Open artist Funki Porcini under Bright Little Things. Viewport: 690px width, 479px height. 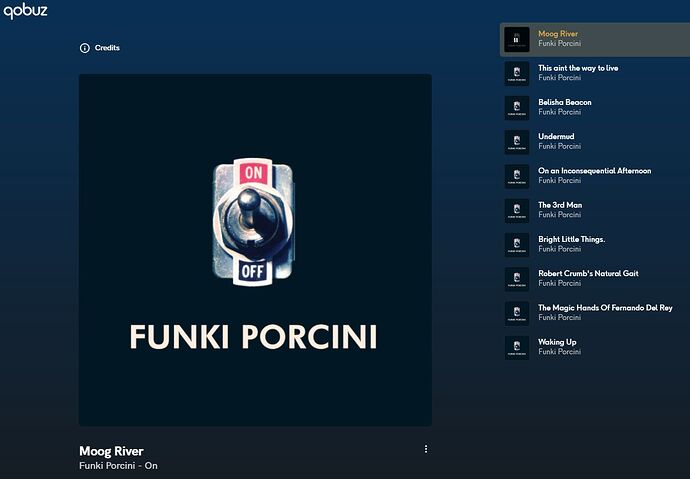coord(559,249)
